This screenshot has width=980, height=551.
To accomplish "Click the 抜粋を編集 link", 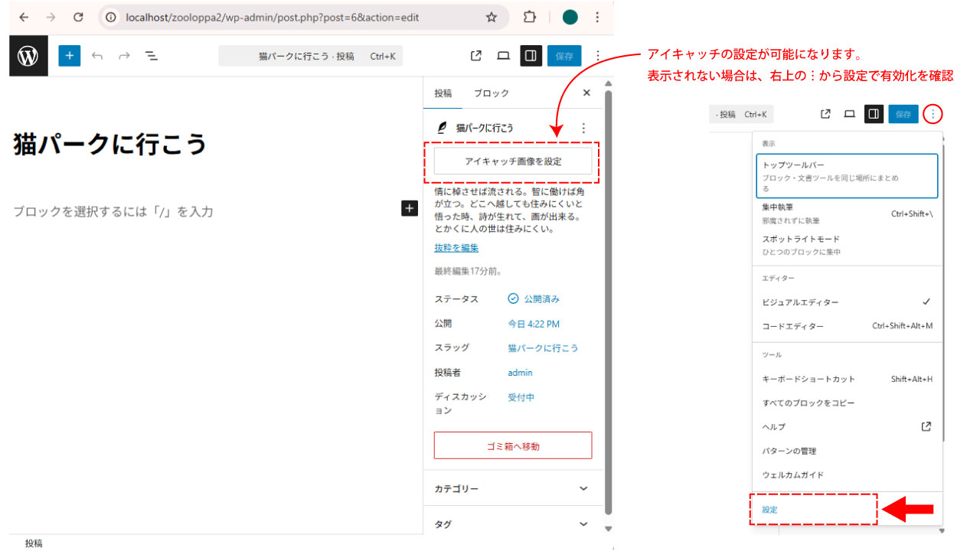I will pos(456,247).
